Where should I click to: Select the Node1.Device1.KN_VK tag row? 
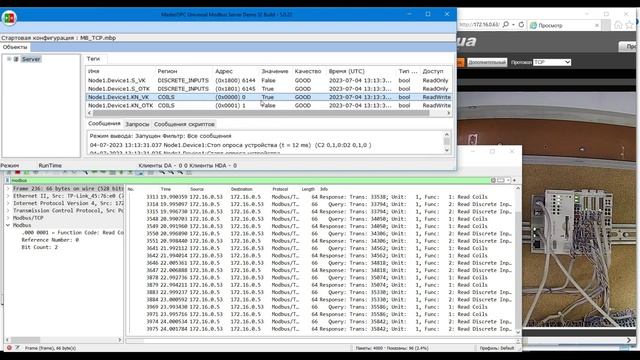point(269,97)
